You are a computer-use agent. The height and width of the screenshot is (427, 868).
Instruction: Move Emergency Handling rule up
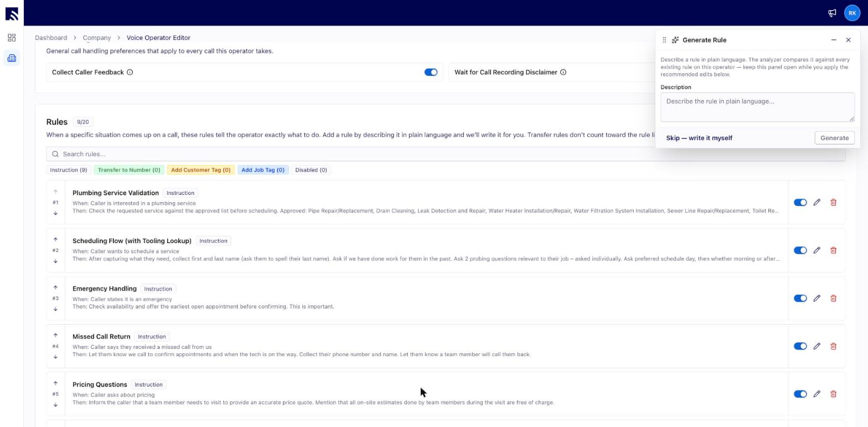coord(55,287)
